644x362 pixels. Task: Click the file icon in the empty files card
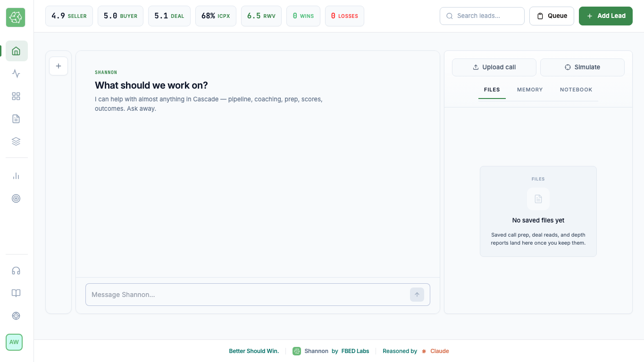538,199
